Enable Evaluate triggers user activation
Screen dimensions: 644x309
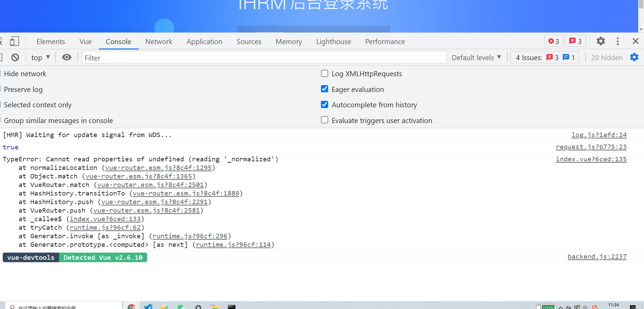(325, 120)
